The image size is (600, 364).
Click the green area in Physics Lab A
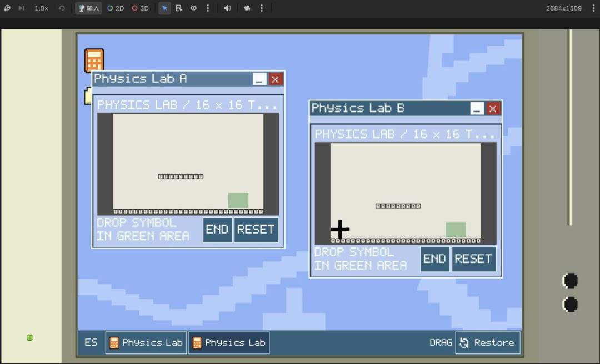tap(238, 200)
